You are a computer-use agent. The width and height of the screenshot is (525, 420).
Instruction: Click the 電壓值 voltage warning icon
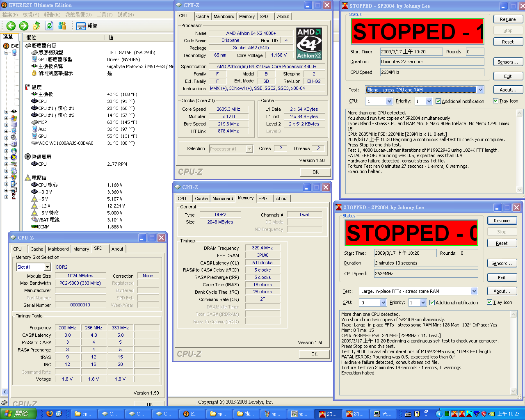[27, 178]
